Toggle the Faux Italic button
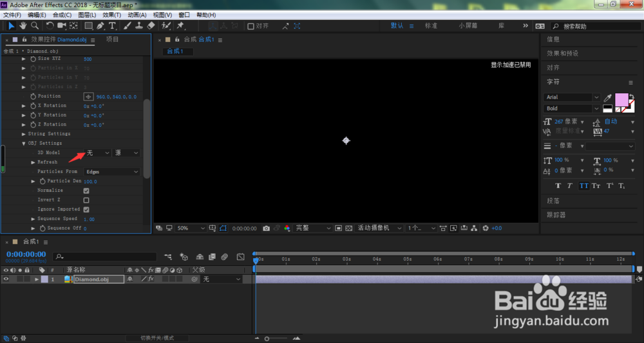This screenshot has width=644, height=343. click(570, 186)
